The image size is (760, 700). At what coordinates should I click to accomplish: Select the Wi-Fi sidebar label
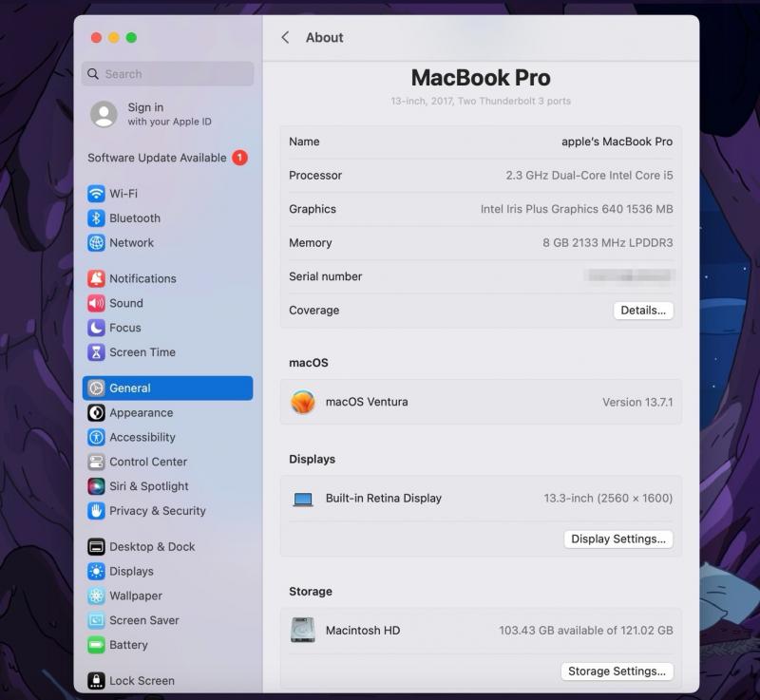(x=123, y=194)
